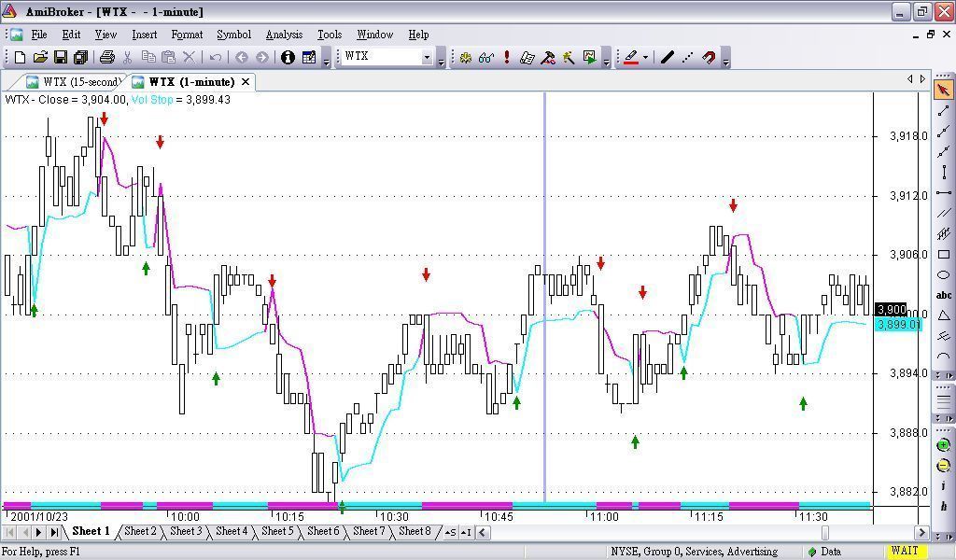Viewport: 956px width, 560px height.
Task: Click the red exclamation mark toolbar icon
Action: [x=507, y=57]
